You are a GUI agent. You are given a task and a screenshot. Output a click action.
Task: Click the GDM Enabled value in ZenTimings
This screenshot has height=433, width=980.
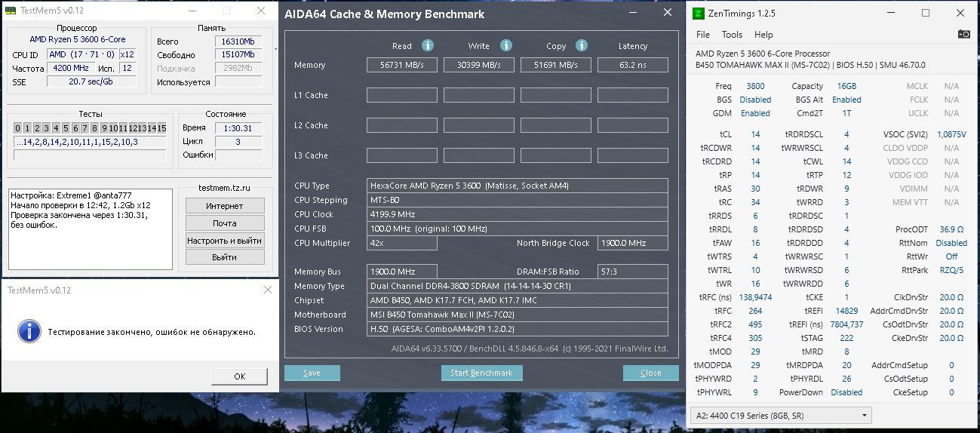755,113
